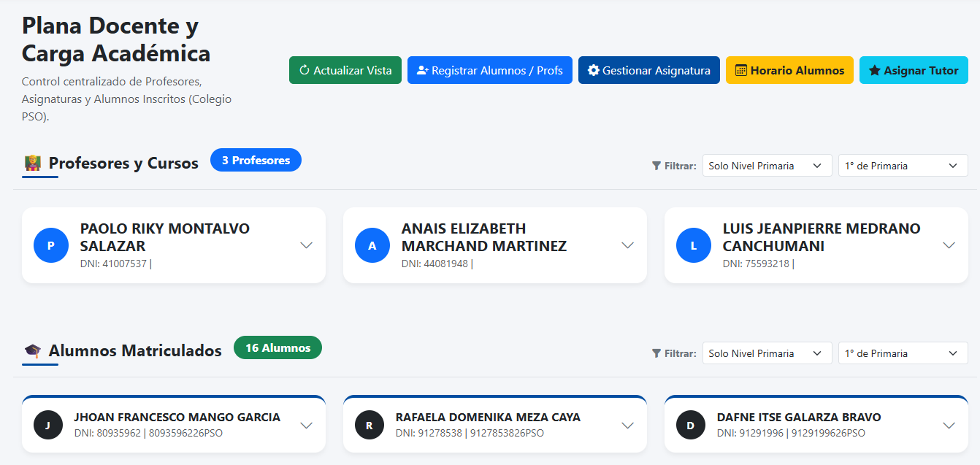The image size is (980, 465).
Task: Open the students 1° de Primaria grade dropdown
Action: (x=903, y=353)
